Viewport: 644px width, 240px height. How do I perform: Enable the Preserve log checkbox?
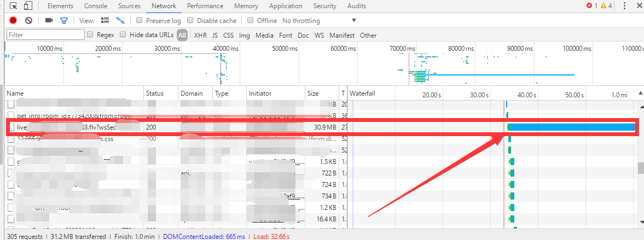pos(140,21)
